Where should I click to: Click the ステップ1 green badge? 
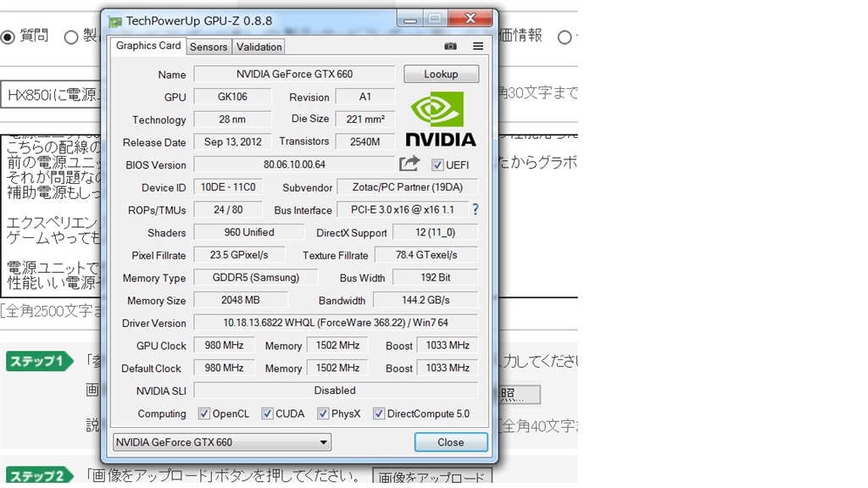tap(40, 361)
